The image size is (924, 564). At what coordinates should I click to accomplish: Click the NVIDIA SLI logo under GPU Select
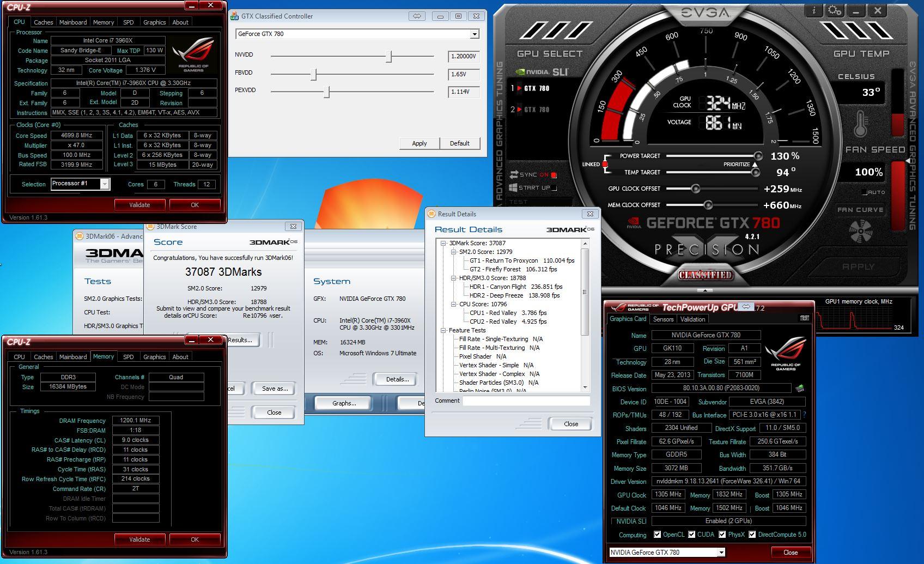pyautogui.click(x=542, y=71)
